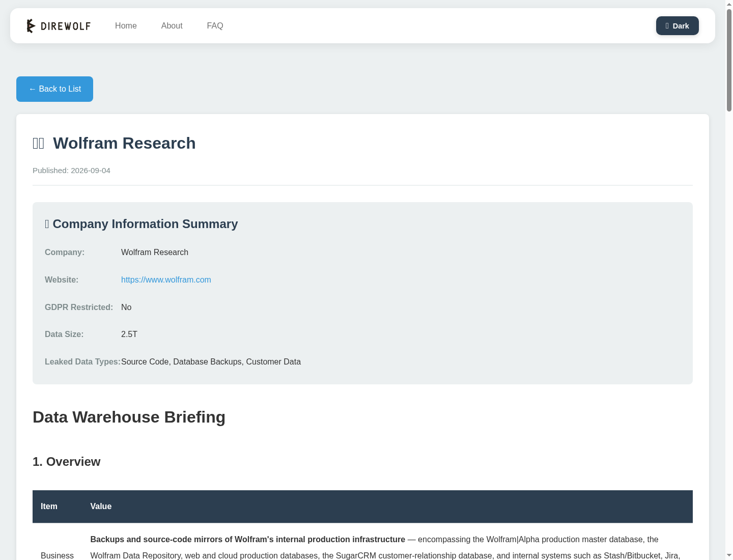Open the About navigation link

coord(172,25)
